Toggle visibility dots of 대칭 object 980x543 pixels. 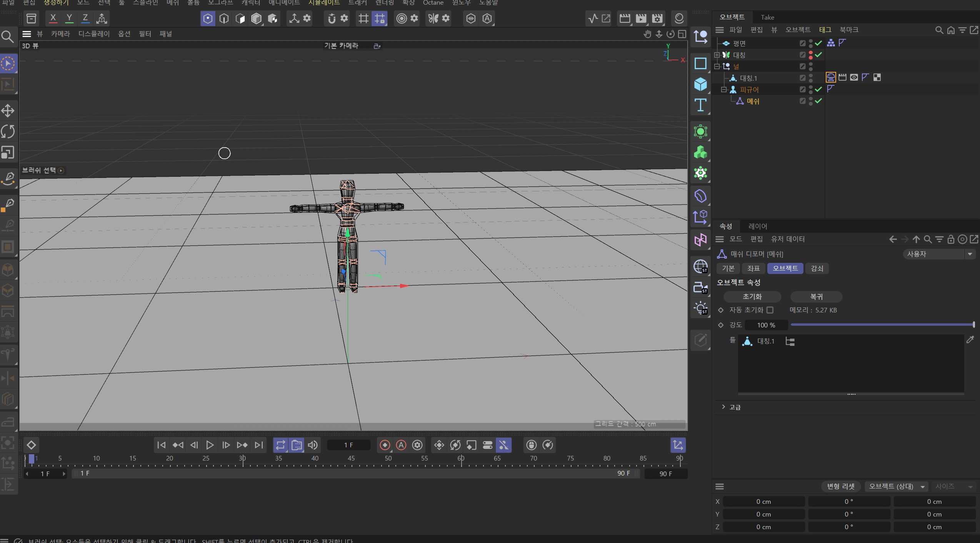click(810, 55)
